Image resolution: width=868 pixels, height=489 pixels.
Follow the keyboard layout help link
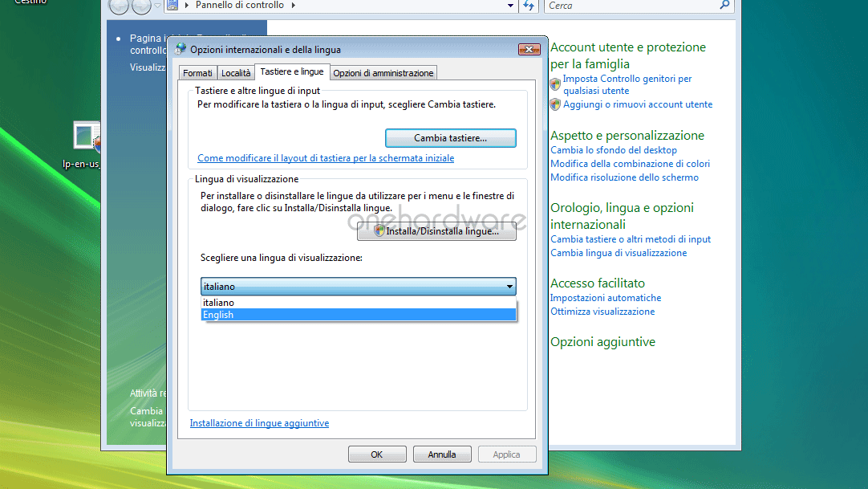(x=325, y=157)
